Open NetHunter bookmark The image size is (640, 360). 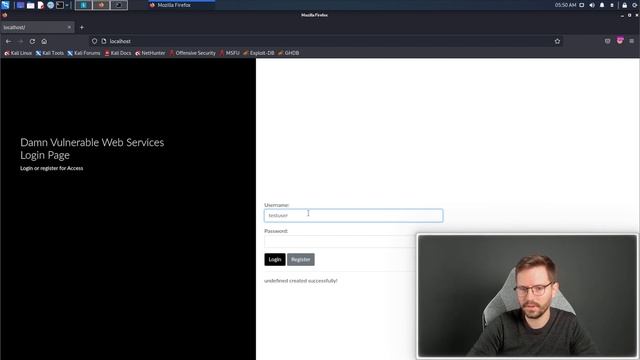(x=150, y=53)
